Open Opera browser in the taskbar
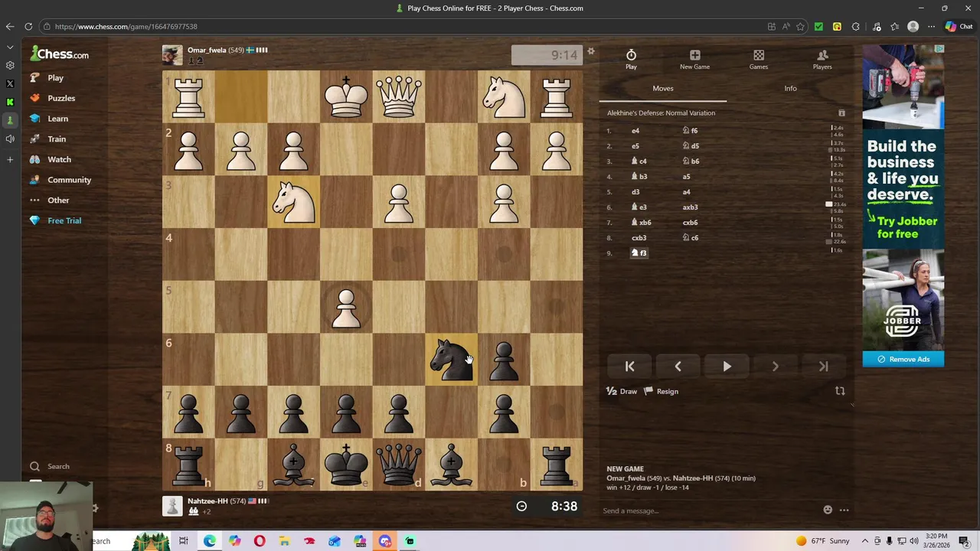This screenshot has width=980, height=551. [x=260, y=541]
